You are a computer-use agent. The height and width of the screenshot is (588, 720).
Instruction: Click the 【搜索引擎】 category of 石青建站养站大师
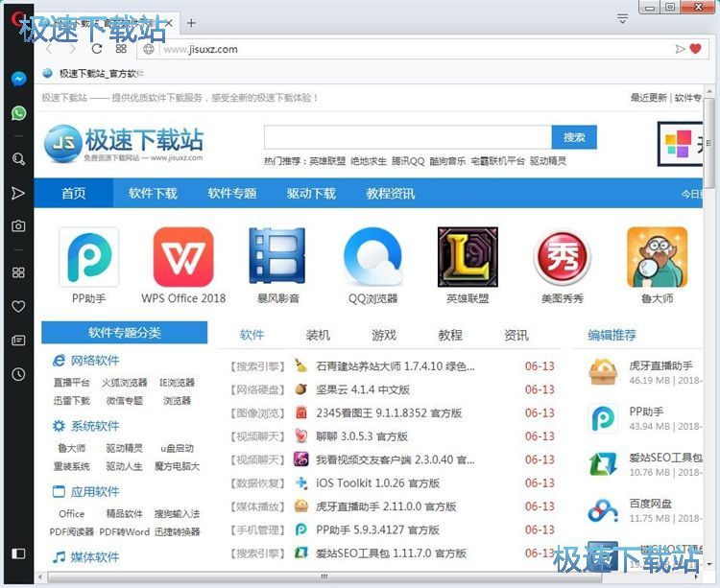click(x=257, y=366)
